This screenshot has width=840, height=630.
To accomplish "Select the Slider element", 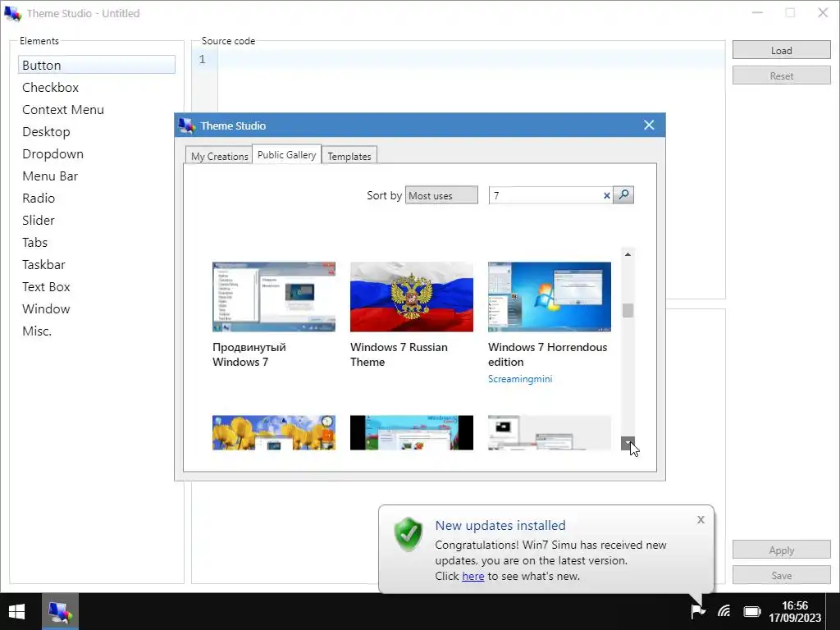I will pos(97,220).
